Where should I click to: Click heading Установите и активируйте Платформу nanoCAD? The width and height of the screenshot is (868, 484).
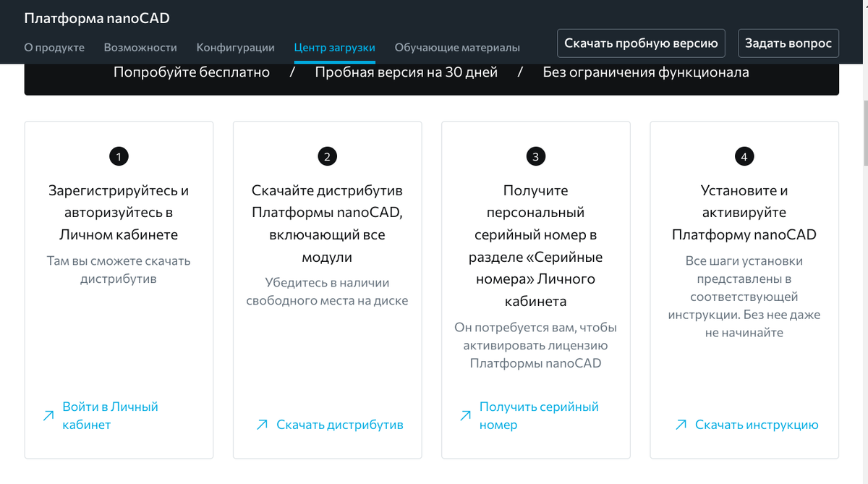(744, 213)
